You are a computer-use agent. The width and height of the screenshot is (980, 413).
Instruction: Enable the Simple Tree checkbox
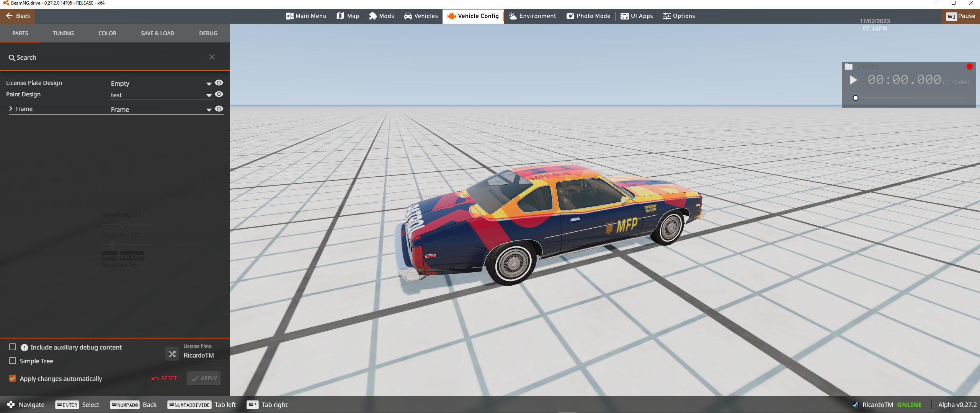(13, 361)
